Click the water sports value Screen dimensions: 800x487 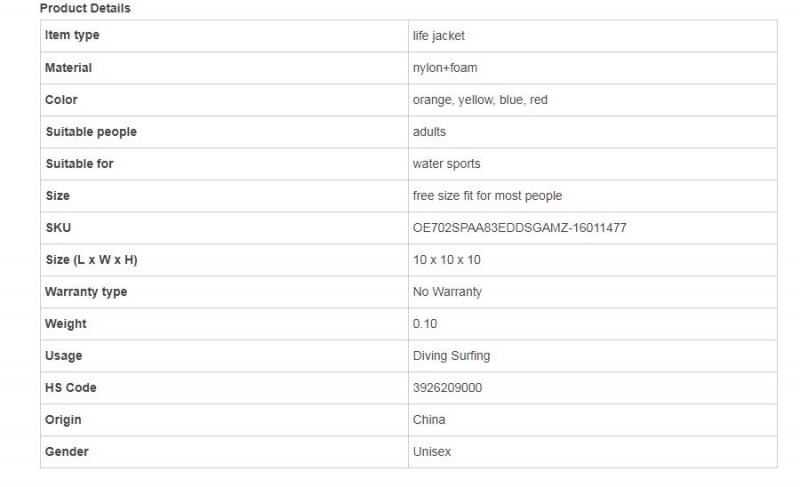pyautogui.click(x=446, y=164)
